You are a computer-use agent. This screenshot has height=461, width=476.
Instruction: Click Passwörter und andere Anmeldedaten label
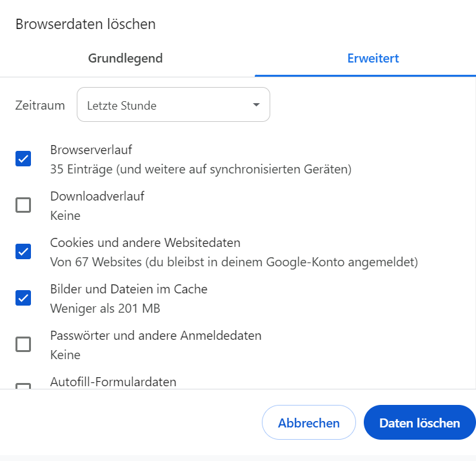(x=155, y=336)
